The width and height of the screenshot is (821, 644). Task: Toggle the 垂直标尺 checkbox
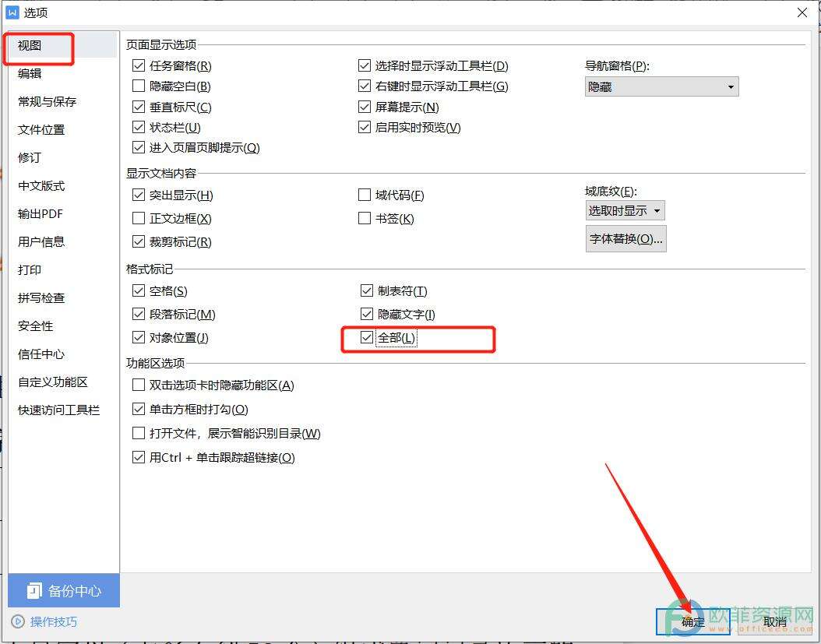[139, 107]
